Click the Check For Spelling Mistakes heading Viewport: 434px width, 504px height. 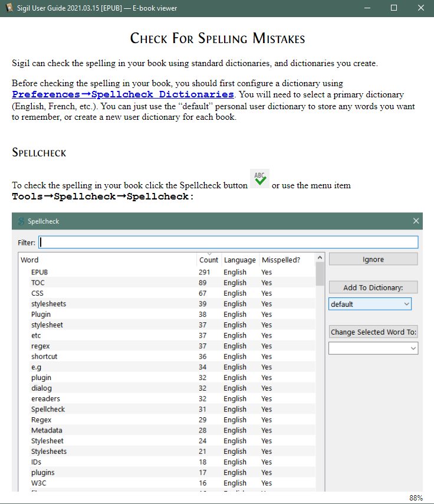tap(218, 38)
